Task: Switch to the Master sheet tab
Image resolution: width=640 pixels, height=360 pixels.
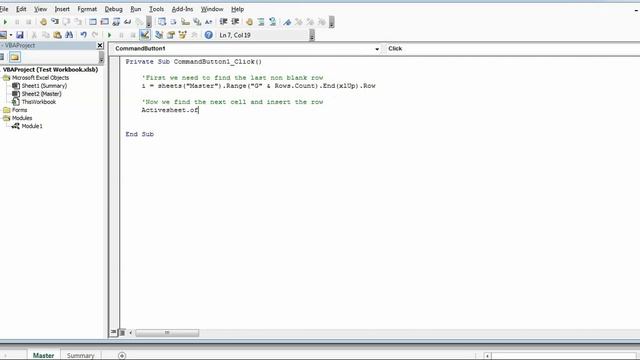Action: coord(43,356)
